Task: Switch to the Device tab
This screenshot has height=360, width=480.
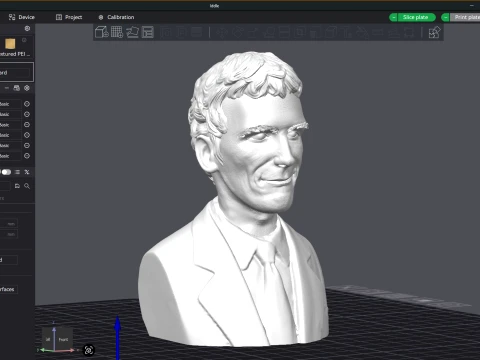Action: [22, 17]
